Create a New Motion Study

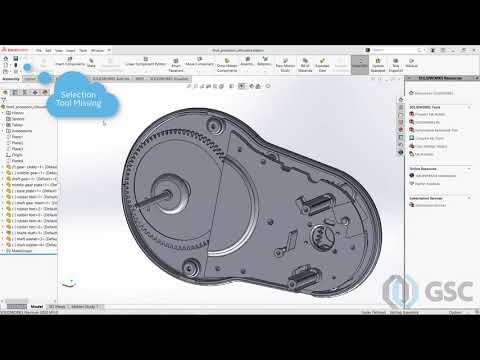tap(285, 65)
